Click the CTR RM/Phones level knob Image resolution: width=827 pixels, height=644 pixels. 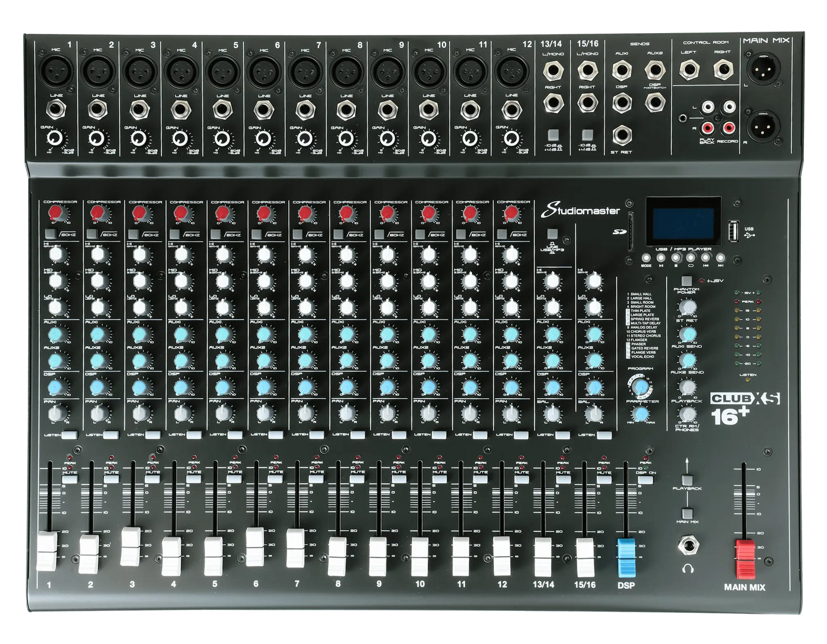pyautogui.click(x=687, y=414)
